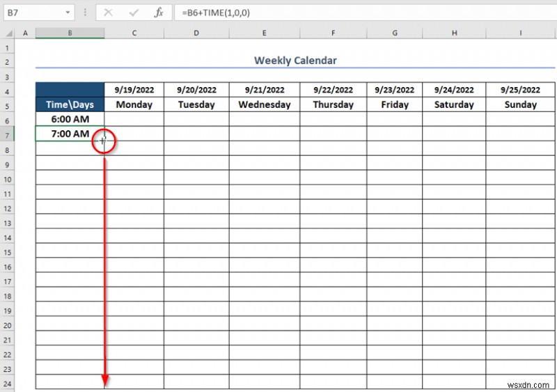Click formula bar with =B6+TIME(1,0,0)
This screenshot has height=392, width=557.
click(366, 13)
